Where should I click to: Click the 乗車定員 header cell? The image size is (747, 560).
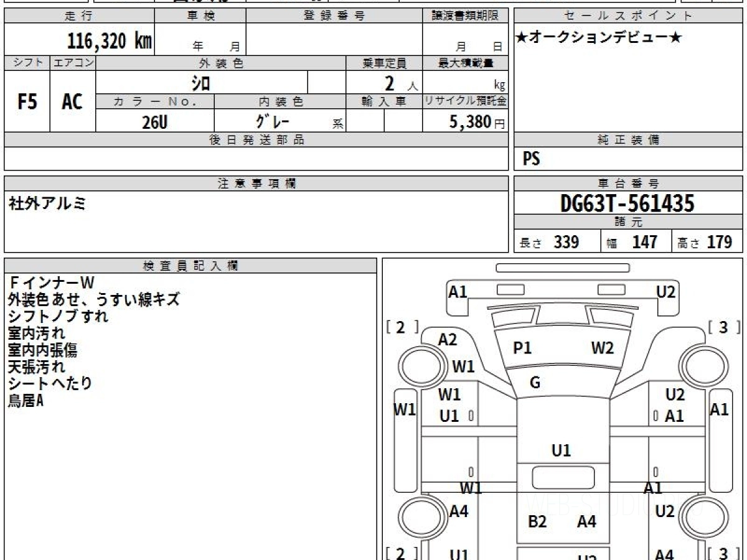pos(384,63)
